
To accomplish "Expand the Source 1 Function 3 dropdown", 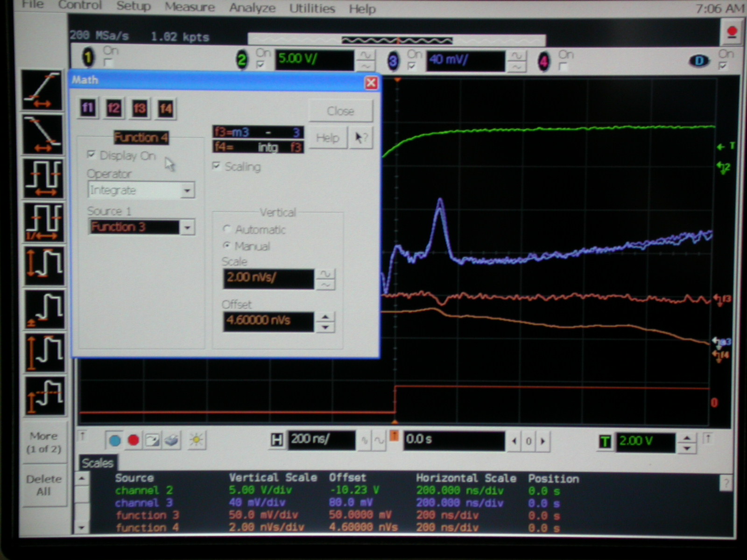I will coord(187,228).
